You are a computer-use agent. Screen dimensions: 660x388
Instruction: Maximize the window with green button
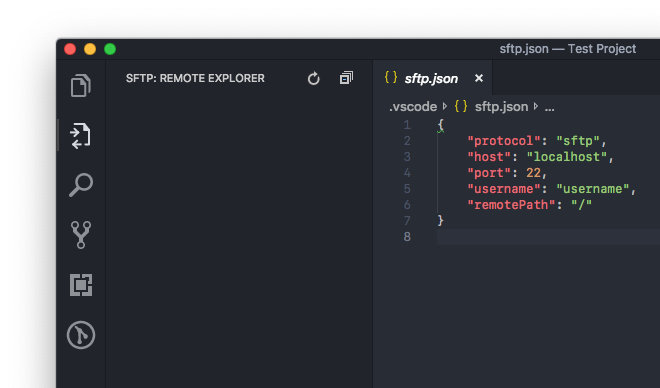point(110,49)
